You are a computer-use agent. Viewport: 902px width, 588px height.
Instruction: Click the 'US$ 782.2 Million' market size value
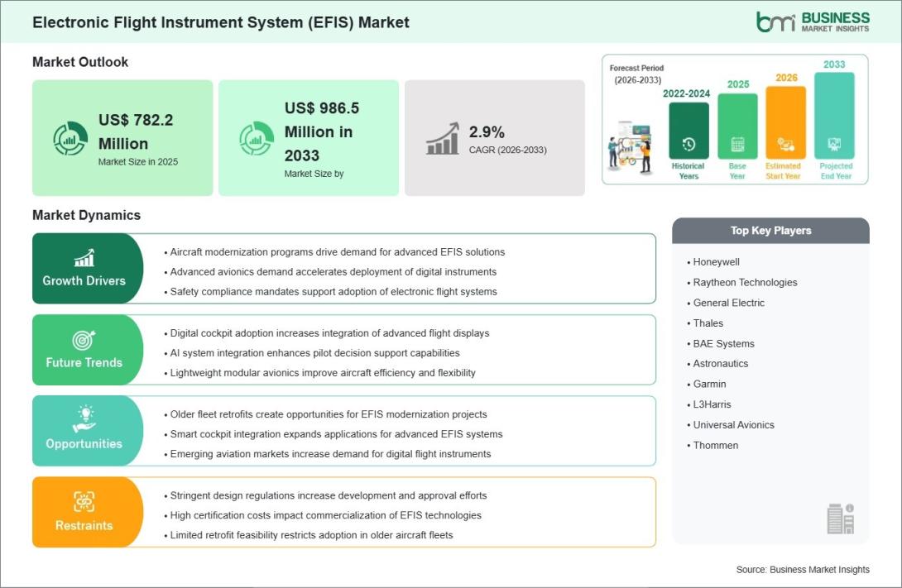click(136, 131)
